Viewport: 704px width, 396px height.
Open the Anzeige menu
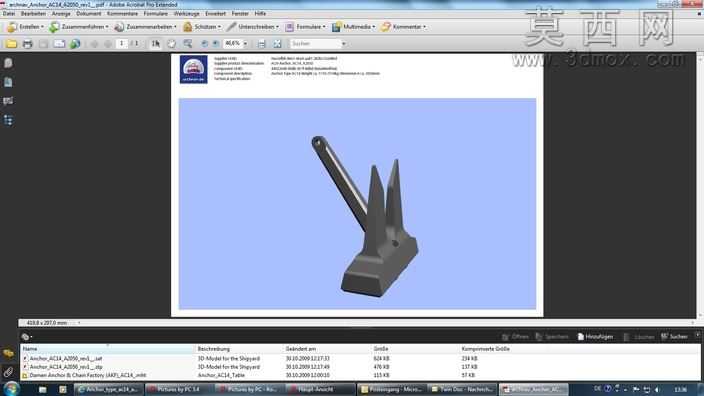(x=61, y=13)
